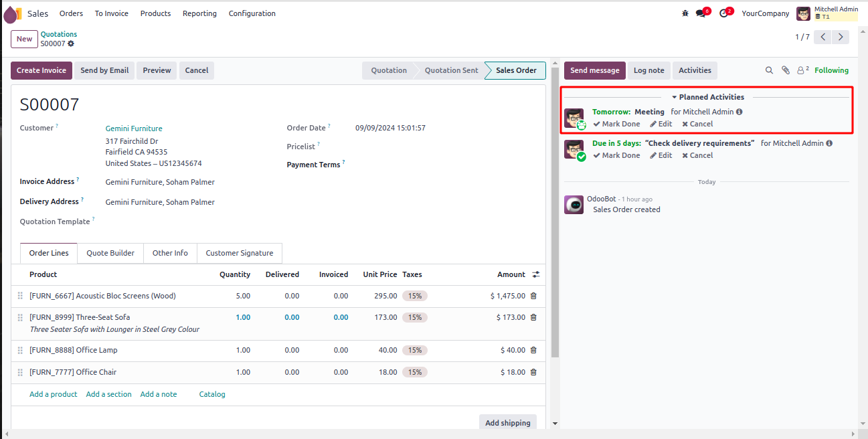Open the YourCompany switcher
This screenshot has height=439, width=868.
pos(765,13)
